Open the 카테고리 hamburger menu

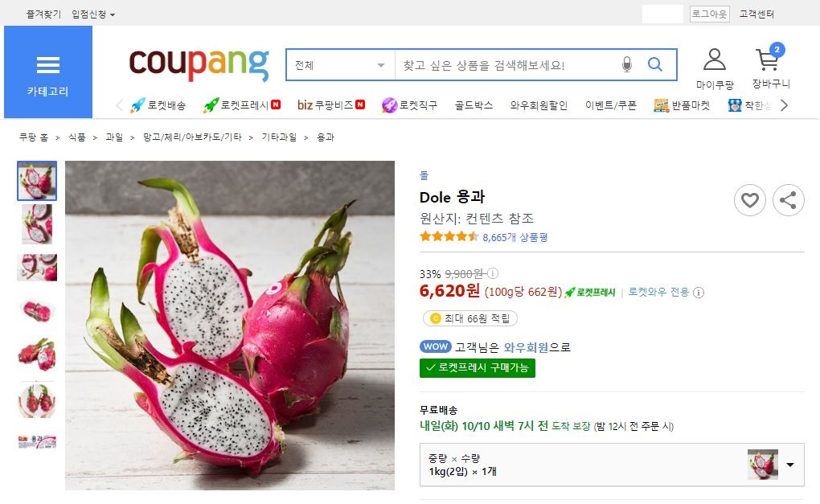[x=48, y=72]
